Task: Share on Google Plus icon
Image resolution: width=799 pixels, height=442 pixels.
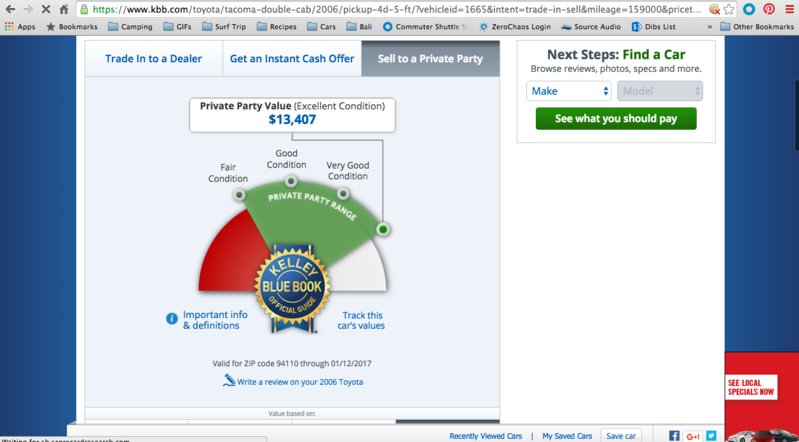Action: click(693, 436)
